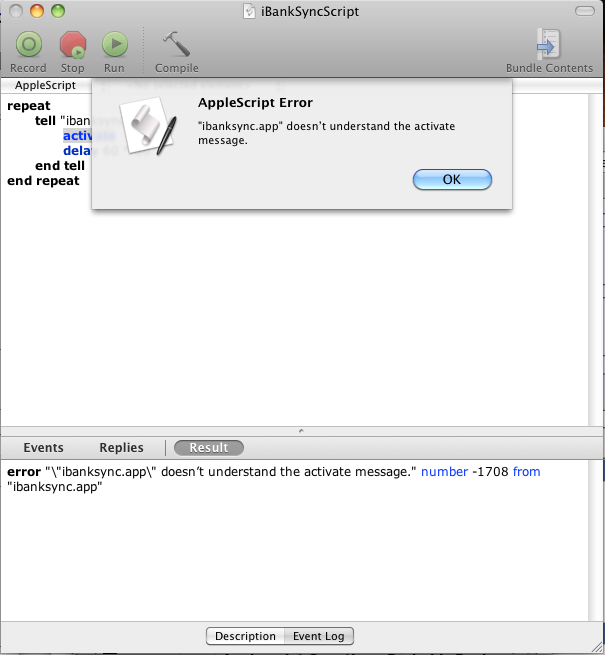
Task: Click the green zoom window button
Action: click(x=58, y=11)
